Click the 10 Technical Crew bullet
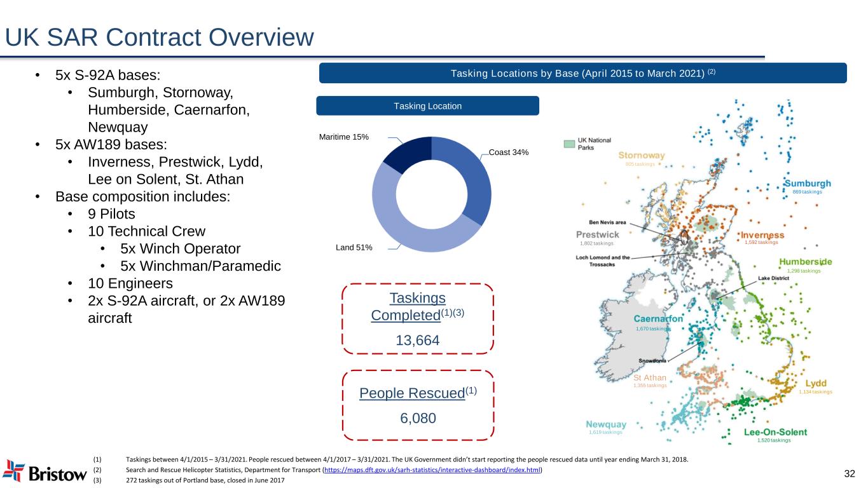Image resolution: width=868 pixels, height=488 pixels. 147,231
